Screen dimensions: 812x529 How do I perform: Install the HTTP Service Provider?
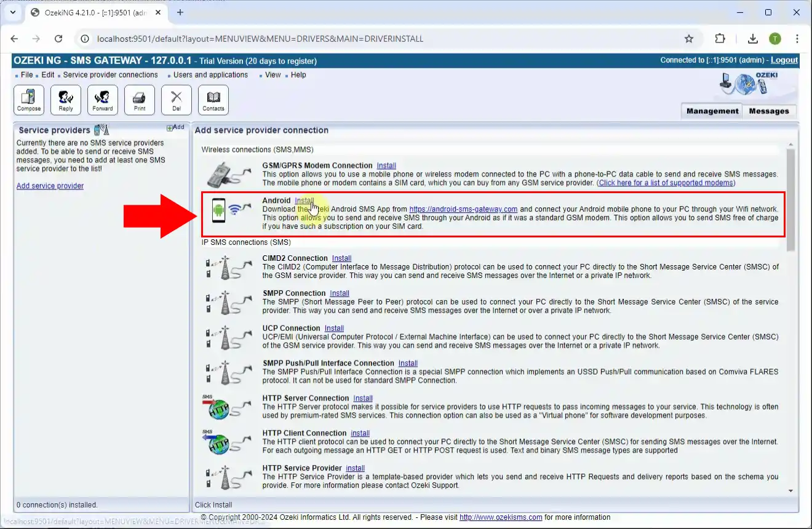[356, 469]
